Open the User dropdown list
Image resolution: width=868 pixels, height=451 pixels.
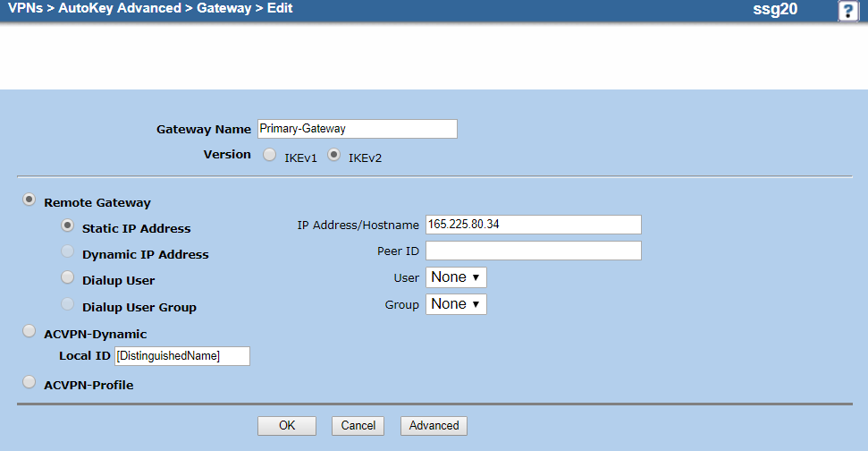coord(456,277)
